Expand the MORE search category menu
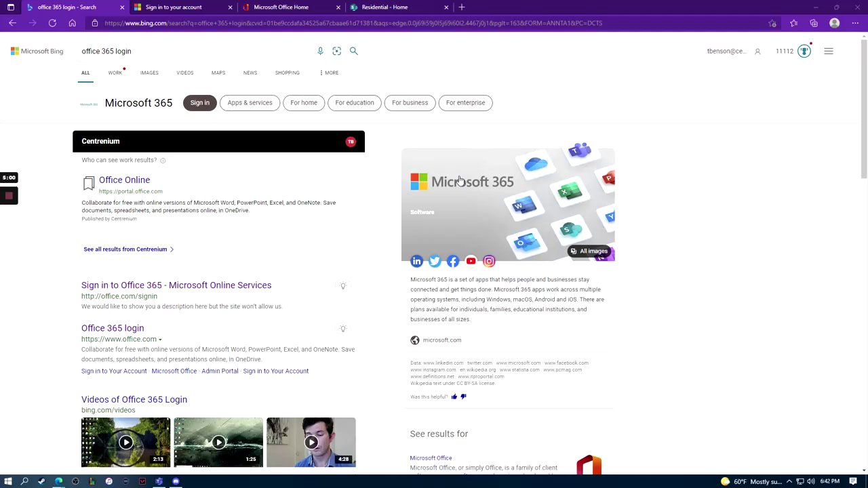The height and width of the screenshot is (488, 868). tap(329, 73)
